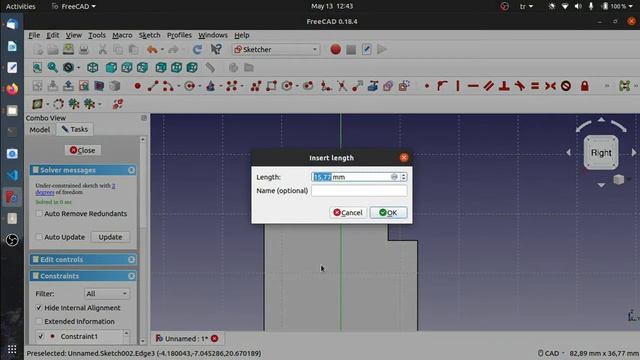Select the Slot tool
Screen dimensions: 640x360
coord(308,86)
